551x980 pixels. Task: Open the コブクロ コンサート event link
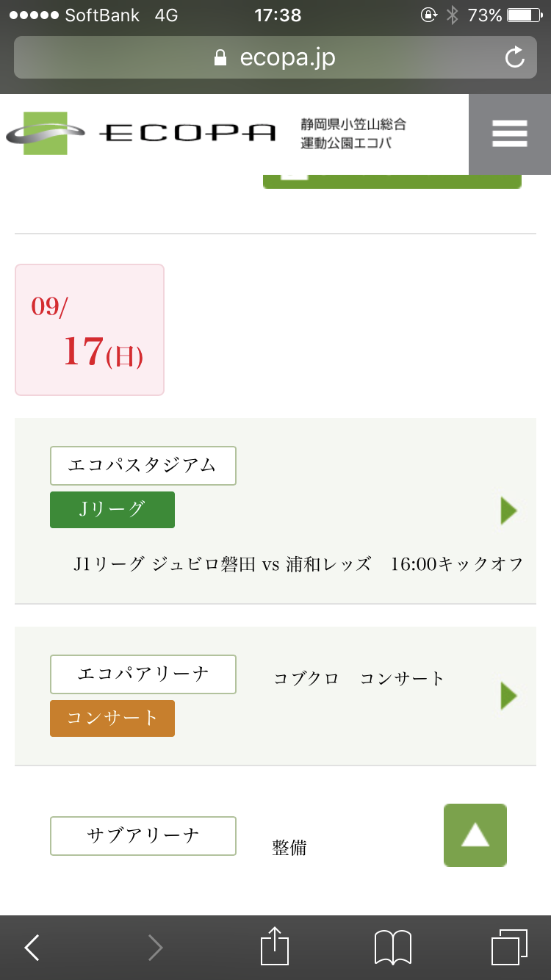[359, 678]
